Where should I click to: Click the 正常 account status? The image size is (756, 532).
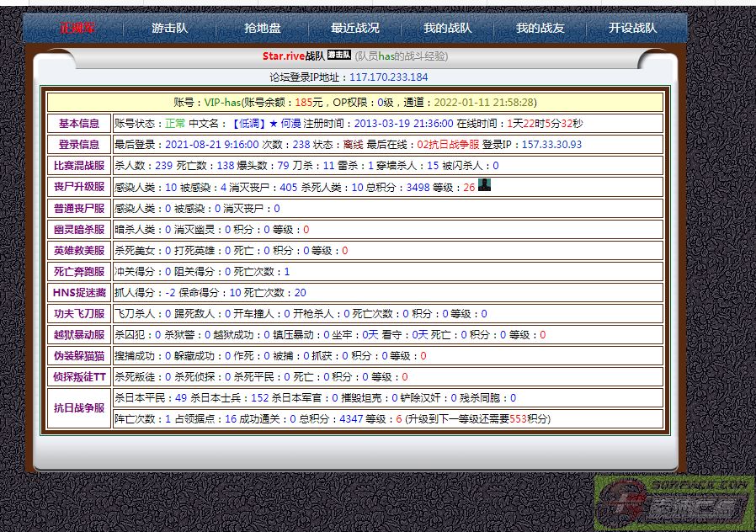click(x=175, y=124)
